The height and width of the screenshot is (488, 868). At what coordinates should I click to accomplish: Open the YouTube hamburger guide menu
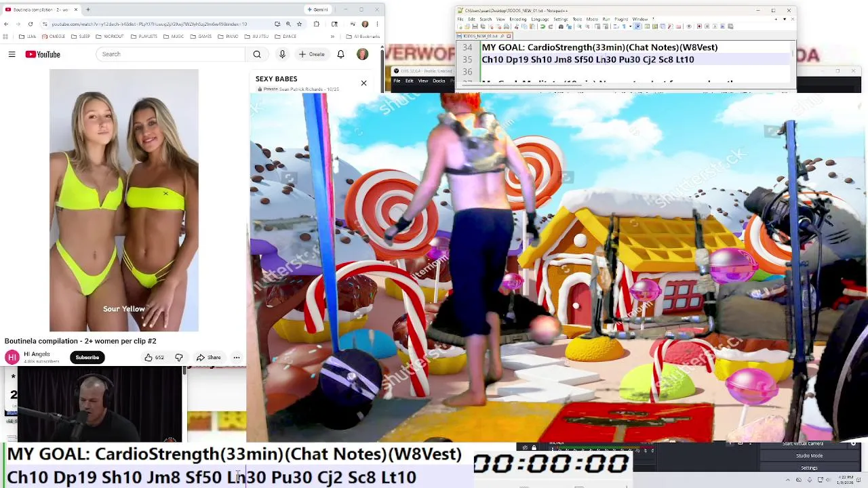(x=12, y=54)
